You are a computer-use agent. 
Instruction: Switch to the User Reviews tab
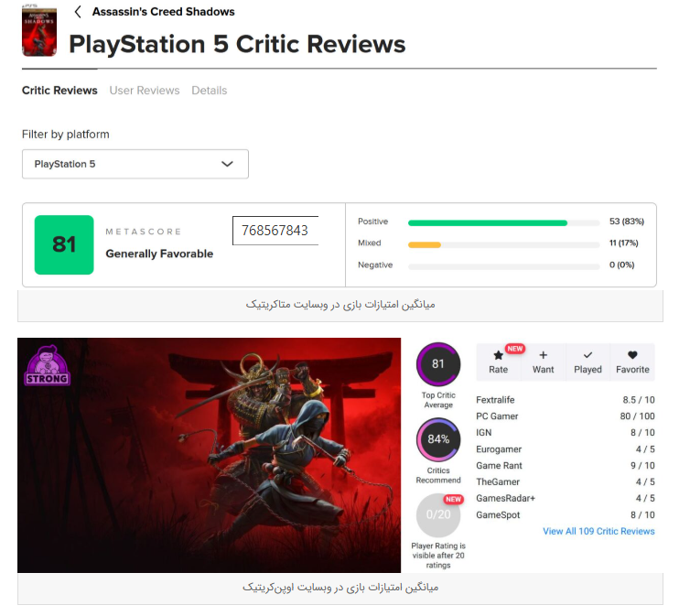pyautogui.click(x=145, y=91)
